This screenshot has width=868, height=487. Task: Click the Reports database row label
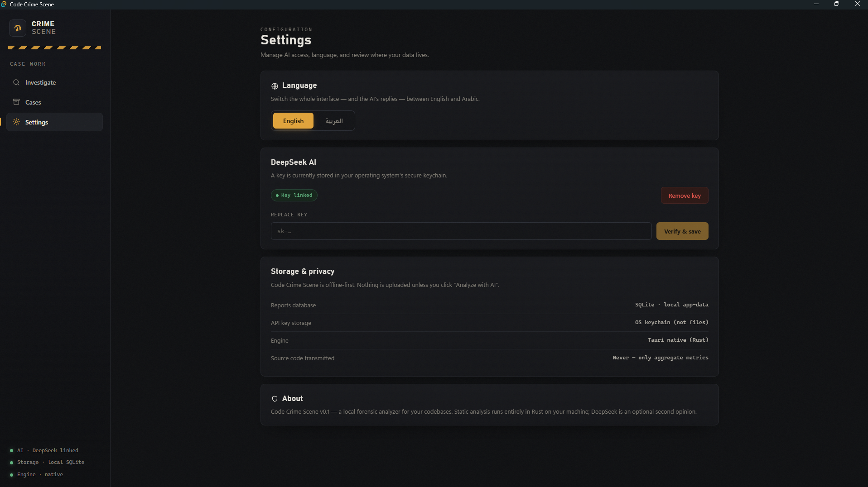293,306
